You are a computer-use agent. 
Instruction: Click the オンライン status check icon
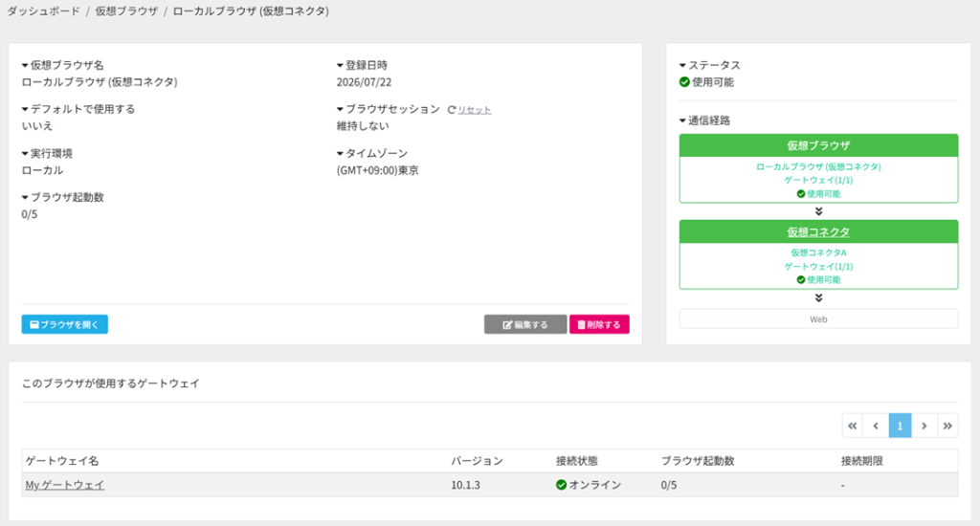(x=561, y=485)
